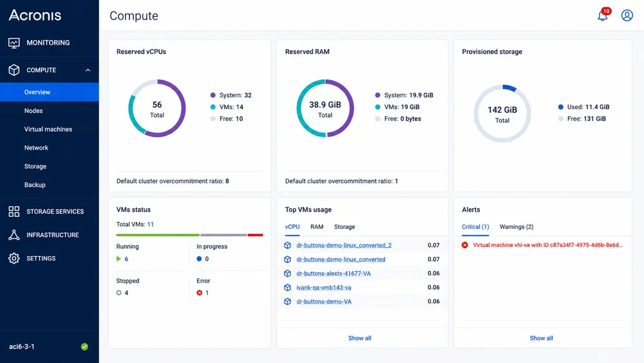644x363 pixels.
Task: Click the Compute cube icon in sidebar
Action: pyautogui.click(x=14, y=70)
